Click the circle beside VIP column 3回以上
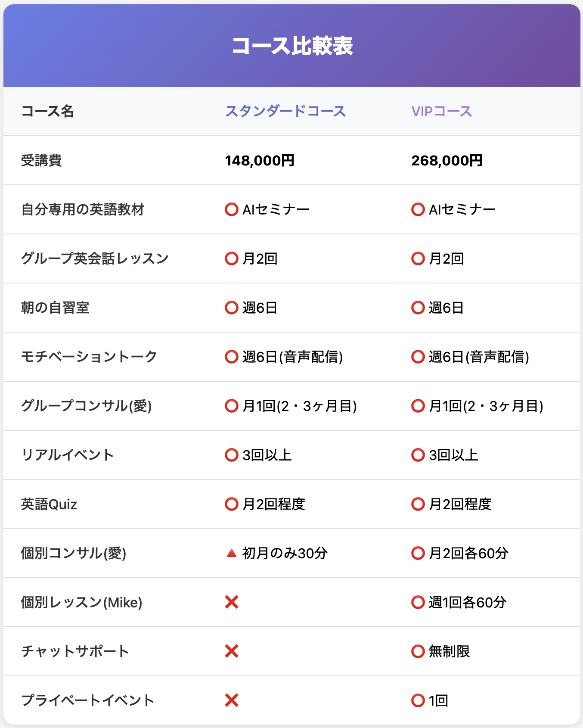This screenshot has width=583, height=728. pos(418,455)
